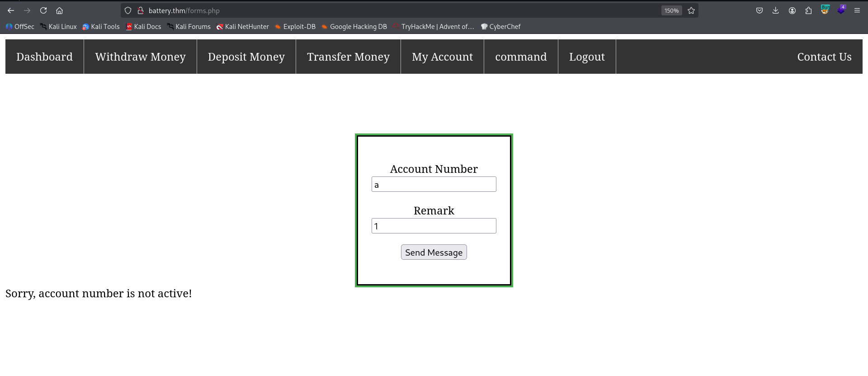This screenshot has height=376, width=868.
Task: Open the Firefox account icon
Action: coord(792,10)
